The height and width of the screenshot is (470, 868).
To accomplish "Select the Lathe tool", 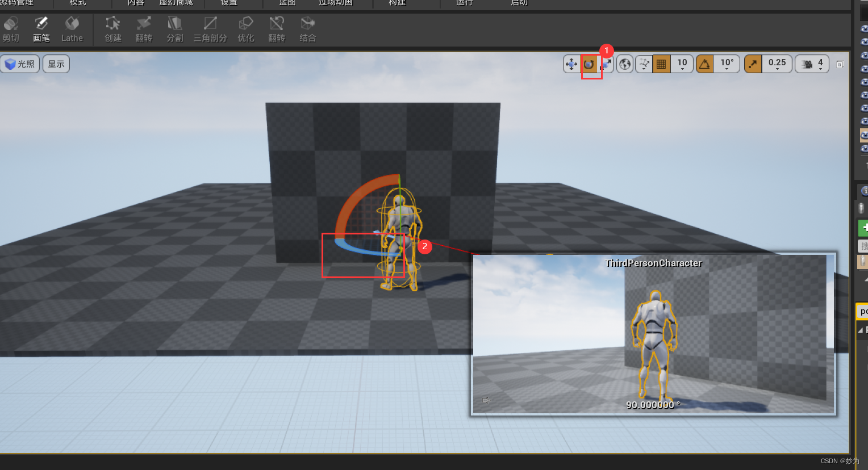I will tap(72, 30).
